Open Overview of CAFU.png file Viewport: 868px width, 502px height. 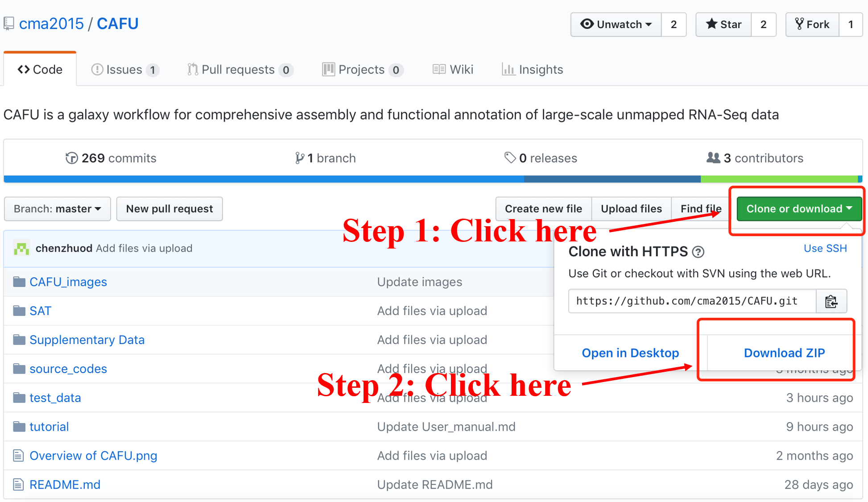point(93,456)
